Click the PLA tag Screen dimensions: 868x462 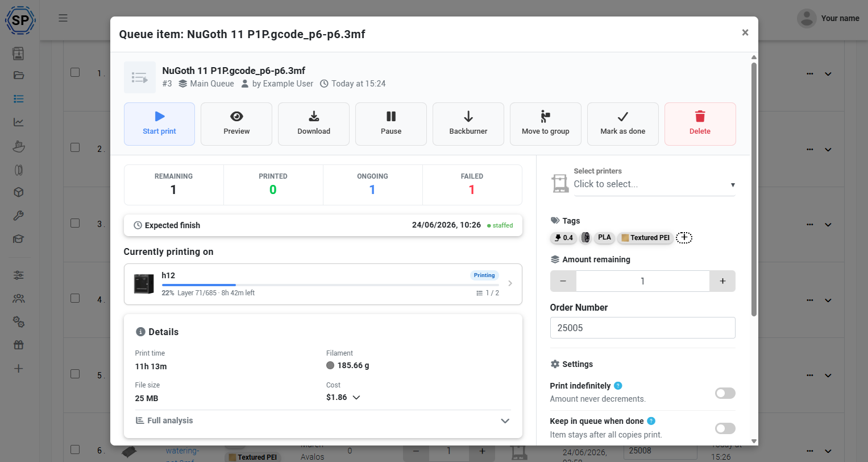tap(604, 238)
